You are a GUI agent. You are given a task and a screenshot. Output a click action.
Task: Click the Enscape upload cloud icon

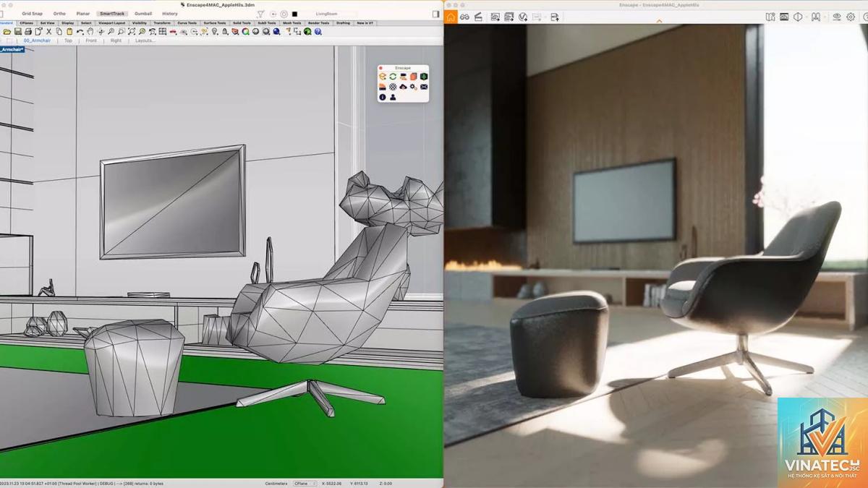(x=403, y=87)
